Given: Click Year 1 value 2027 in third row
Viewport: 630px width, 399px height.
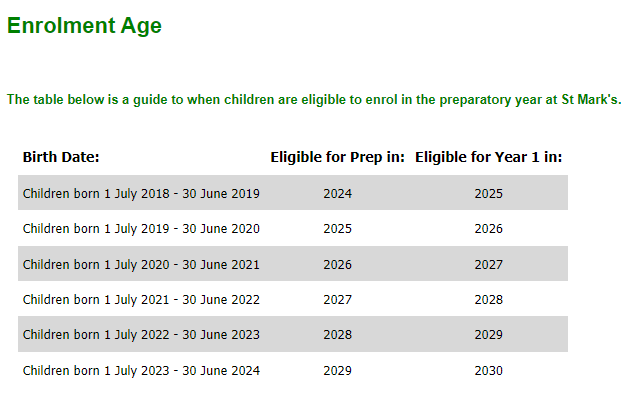Looking at the screenshot, I should pyautogui.click(x=489, y=265).
